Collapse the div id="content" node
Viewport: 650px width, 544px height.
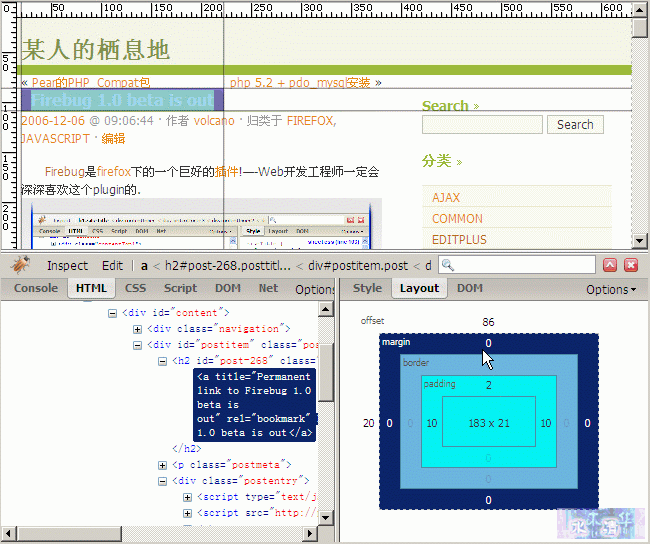coord(112,313)
